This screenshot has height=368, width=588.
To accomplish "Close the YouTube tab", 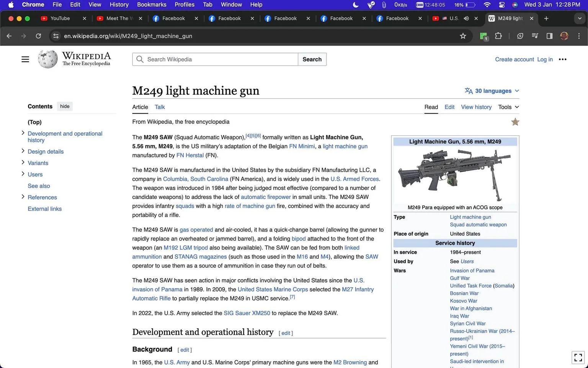I will (85, 18).
